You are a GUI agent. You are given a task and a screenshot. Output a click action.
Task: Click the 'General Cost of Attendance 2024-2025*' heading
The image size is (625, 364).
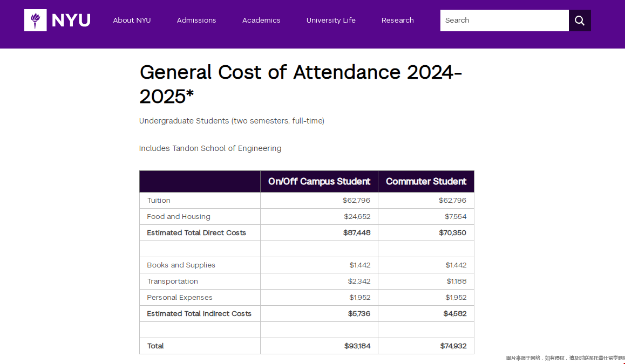(x=301, y=84)
